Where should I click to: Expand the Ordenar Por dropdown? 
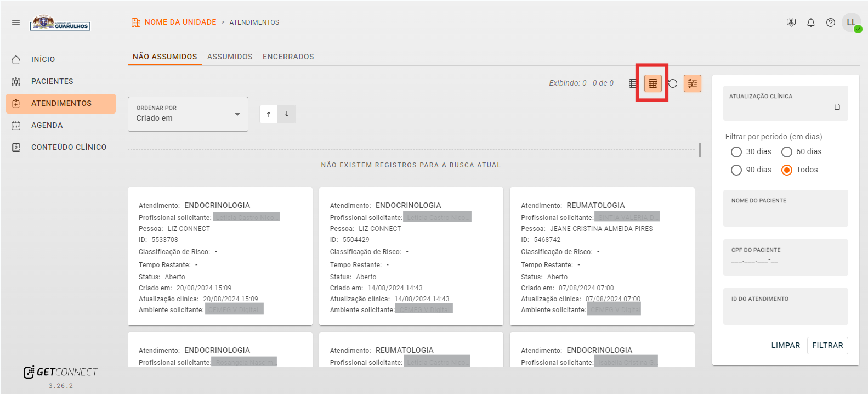(x=188, y=114)
